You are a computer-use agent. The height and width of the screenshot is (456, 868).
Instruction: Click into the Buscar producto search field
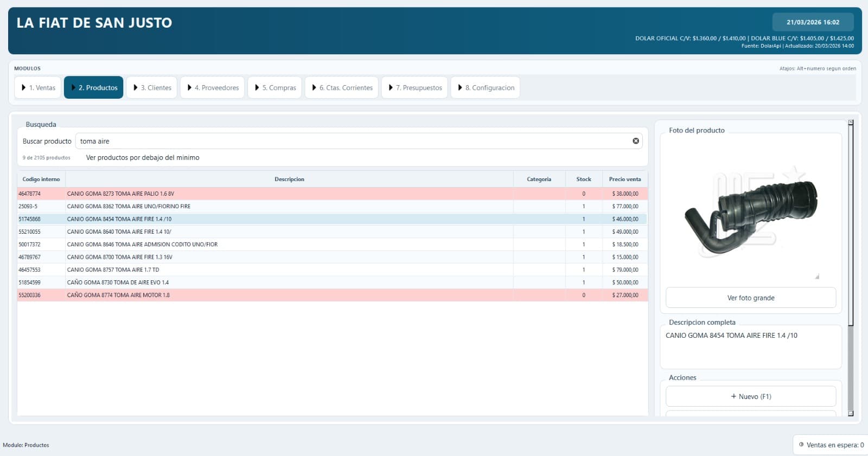pyautogui.click(x=353, y=141)
